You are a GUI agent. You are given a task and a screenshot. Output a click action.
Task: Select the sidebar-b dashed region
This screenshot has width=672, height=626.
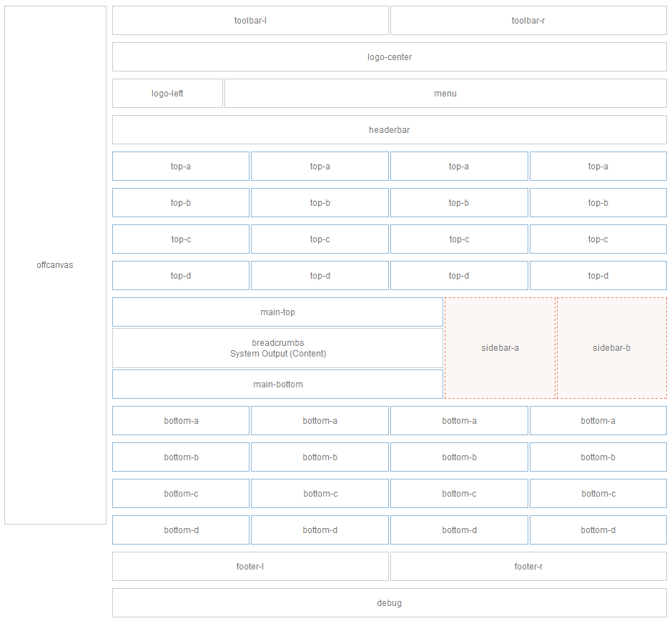611,348
